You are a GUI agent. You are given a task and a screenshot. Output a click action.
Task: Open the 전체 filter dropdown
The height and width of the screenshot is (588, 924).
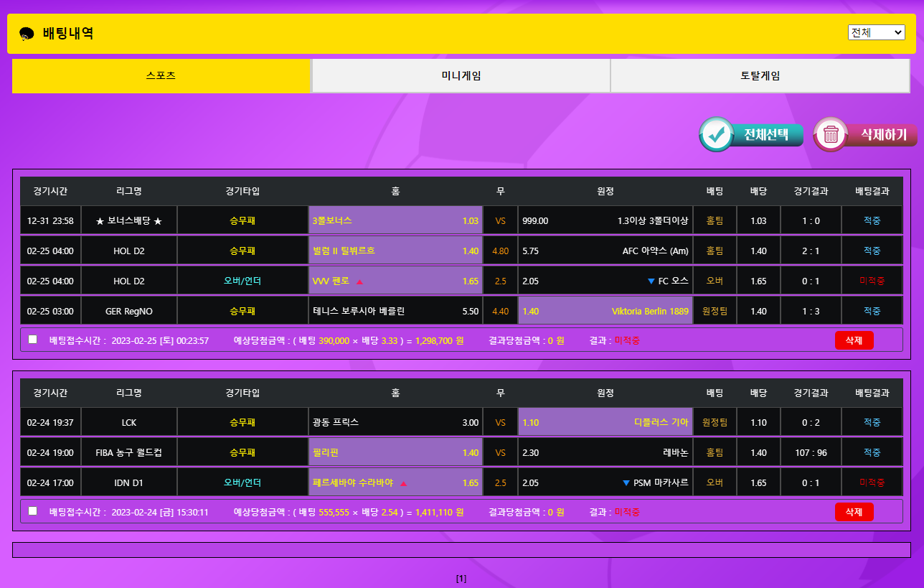tap(876, 32)
